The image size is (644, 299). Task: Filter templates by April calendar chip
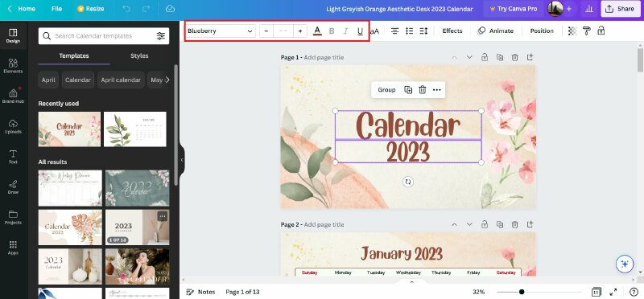click(x=121, y=80)
